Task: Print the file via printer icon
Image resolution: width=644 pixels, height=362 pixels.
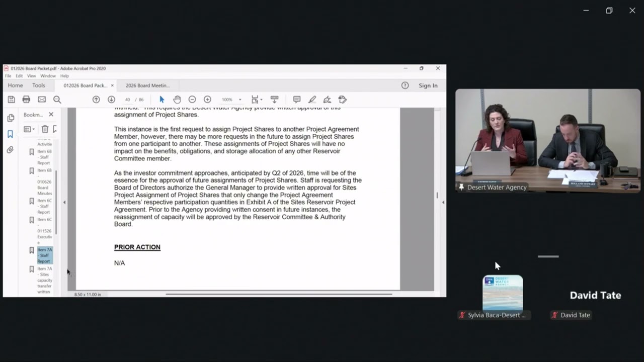Action: pos(26,100)
